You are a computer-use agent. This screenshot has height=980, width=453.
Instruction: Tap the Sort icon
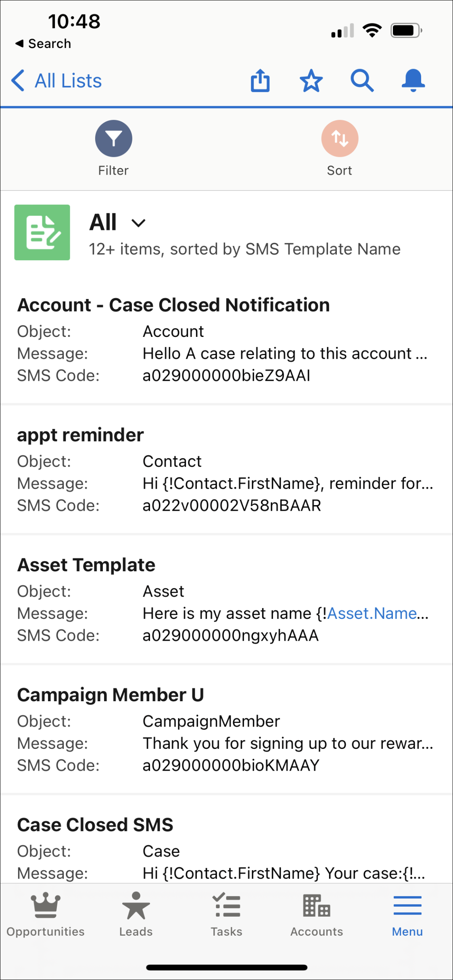340,138
